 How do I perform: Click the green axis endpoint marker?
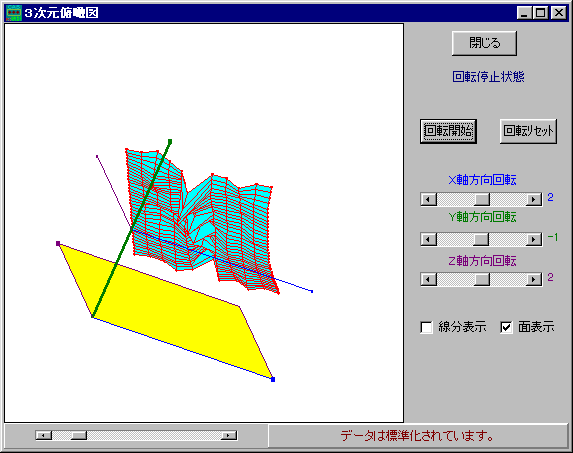point(170,141)
